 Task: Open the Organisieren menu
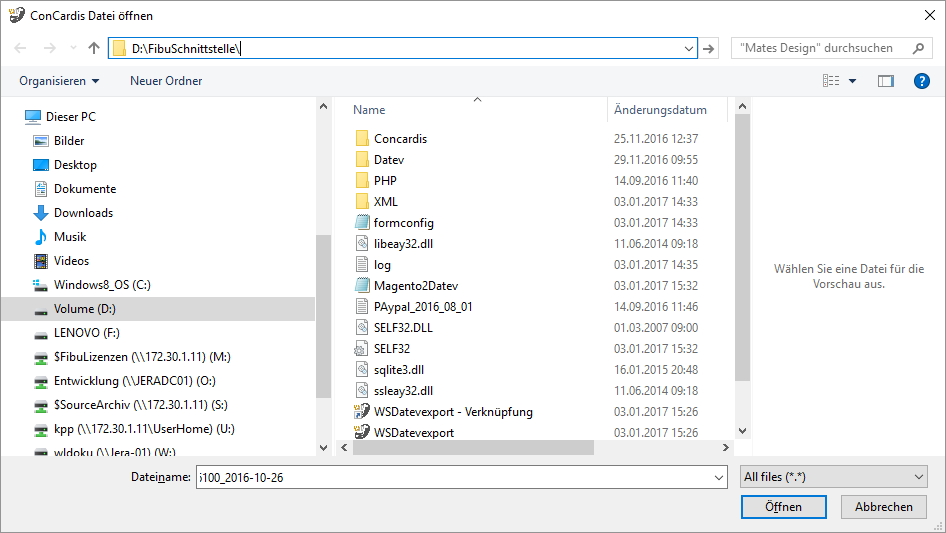tap(59, 81)
